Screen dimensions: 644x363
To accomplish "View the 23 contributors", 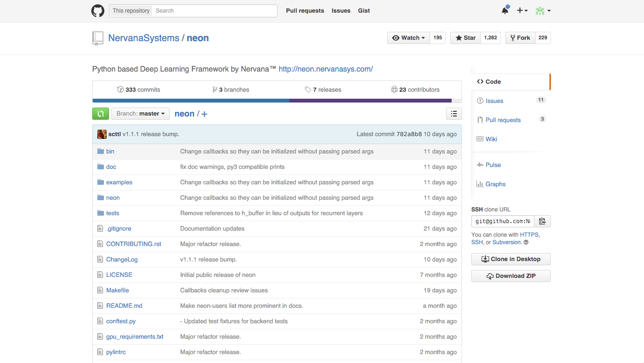I will coord(416,90).
